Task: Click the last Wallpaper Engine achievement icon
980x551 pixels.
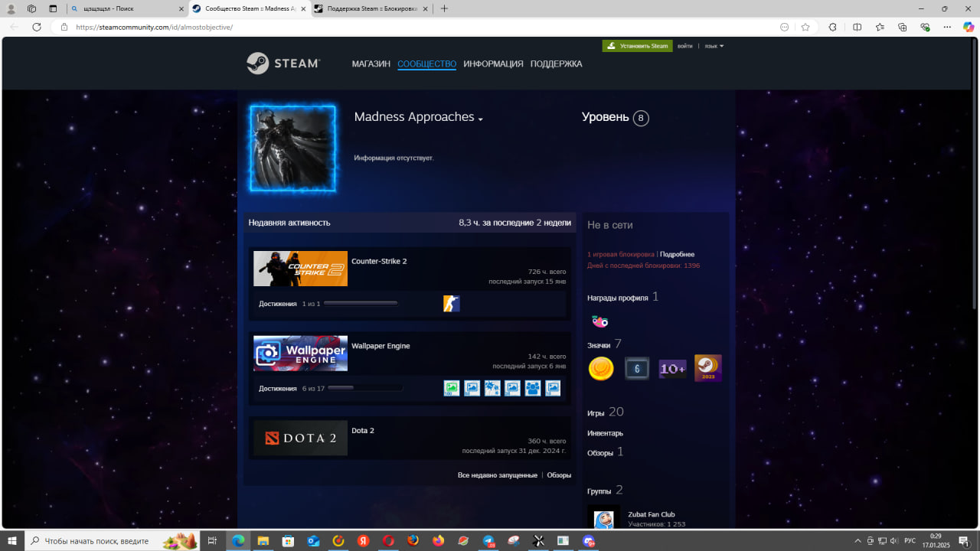Action: click(553, 388)
